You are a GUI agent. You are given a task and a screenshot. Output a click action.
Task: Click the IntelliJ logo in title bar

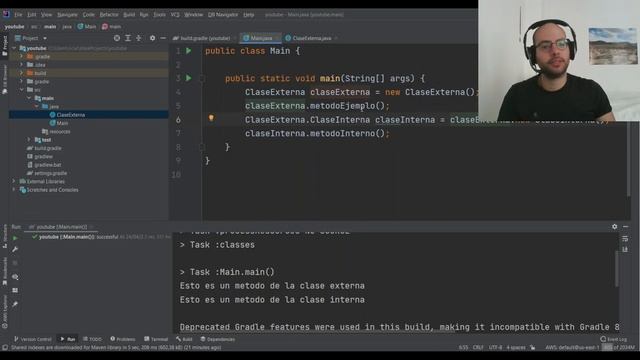tap(6, 14)
